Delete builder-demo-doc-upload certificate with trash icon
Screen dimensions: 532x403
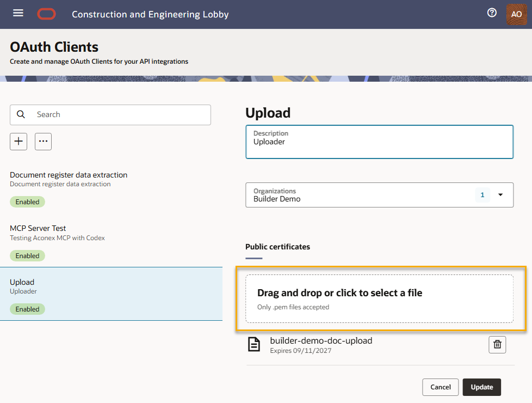497,345
